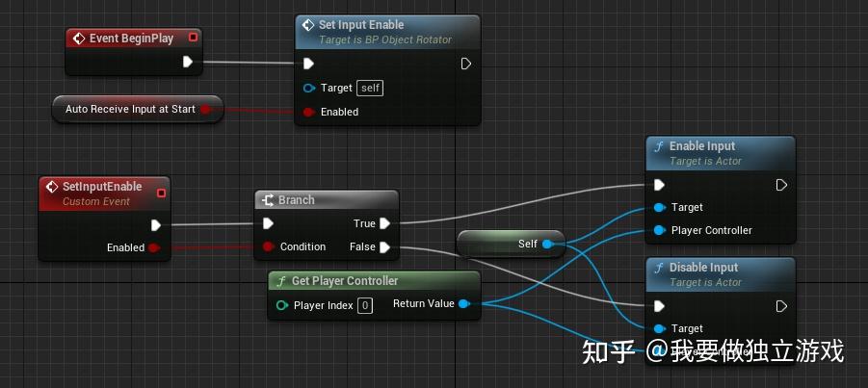This screenshot has width=868, height=388.
Task: Click the Player Index value field
Action: tap(365, 305)
